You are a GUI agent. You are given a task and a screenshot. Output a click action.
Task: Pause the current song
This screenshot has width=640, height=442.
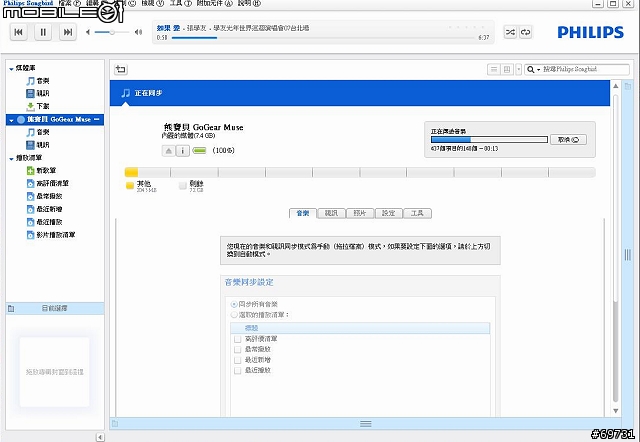(43, 32)
